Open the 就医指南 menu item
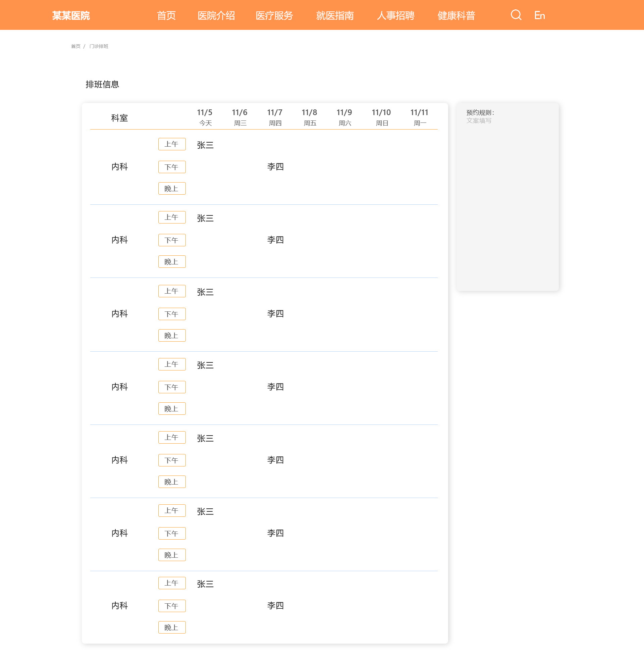The image size is (644, 650). (x=335, y=15)
